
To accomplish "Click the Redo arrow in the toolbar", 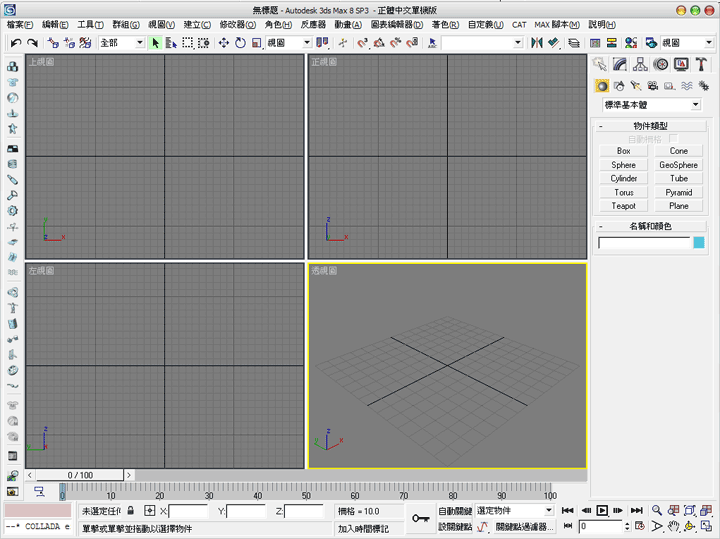I will (32, 43).
